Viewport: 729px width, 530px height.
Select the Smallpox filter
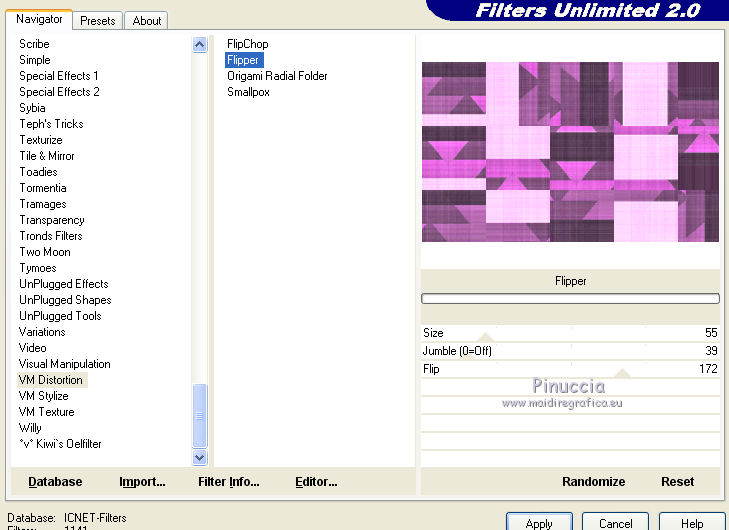tap(248, 92)
